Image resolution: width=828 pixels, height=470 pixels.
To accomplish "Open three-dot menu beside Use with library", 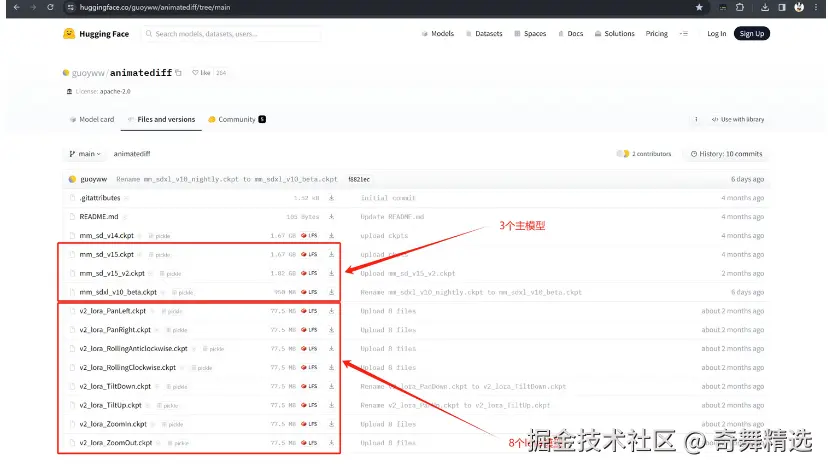I will coord(696,119).
